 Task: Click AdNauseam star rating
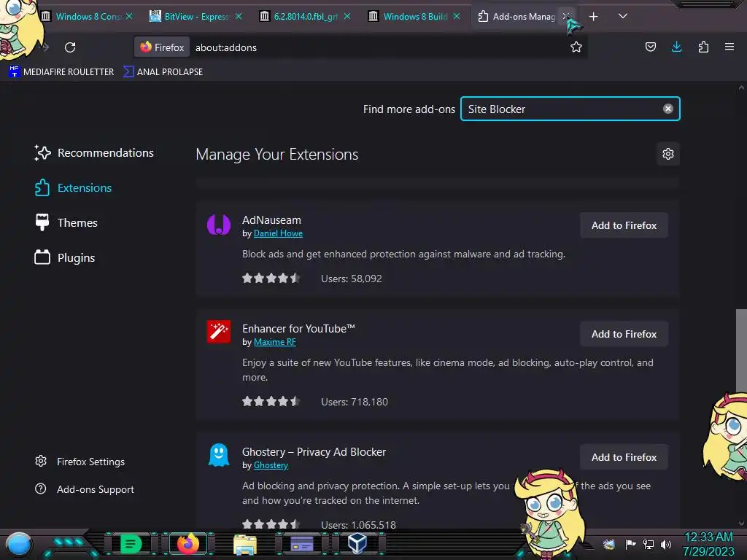click(271, 278)
